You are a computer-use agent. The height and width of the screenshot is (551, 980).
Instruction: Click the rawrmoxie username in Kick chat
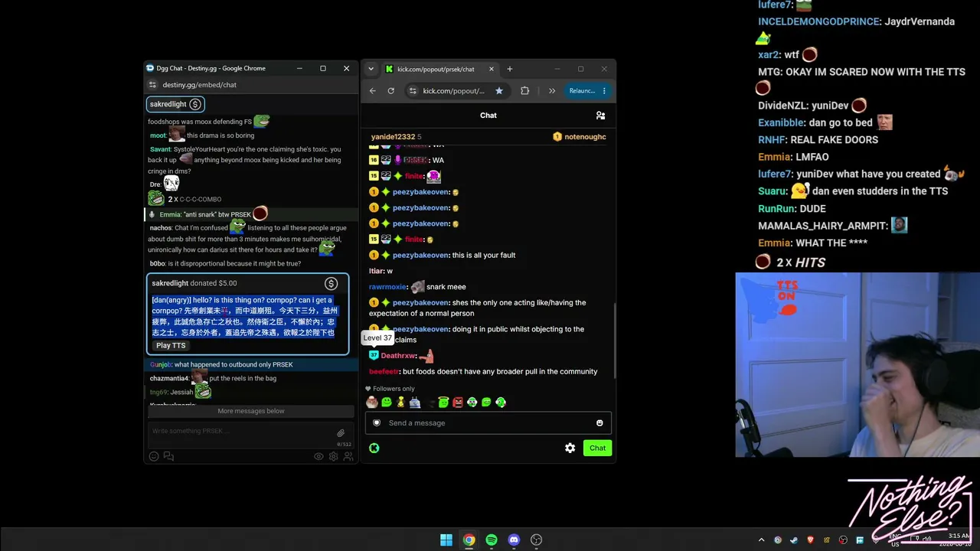387,287
